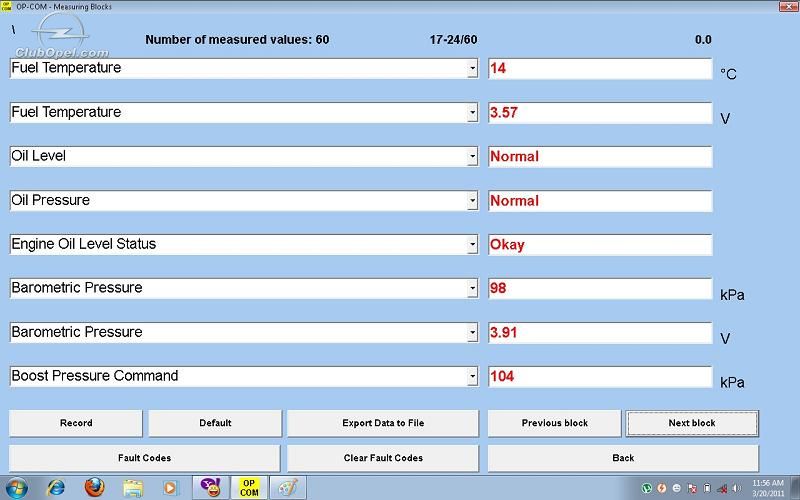Switch to Paint in the taskbar
Image resolution: width=800 pixels, height=500 pixels.
tap(288, 488)
